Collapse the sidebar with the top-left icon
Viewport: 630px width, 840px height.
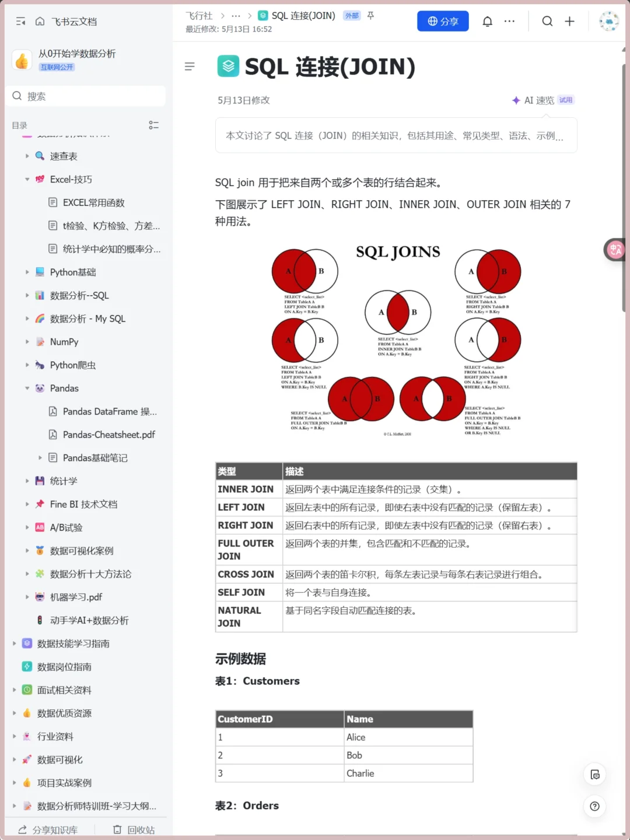[x=20, y=21]
